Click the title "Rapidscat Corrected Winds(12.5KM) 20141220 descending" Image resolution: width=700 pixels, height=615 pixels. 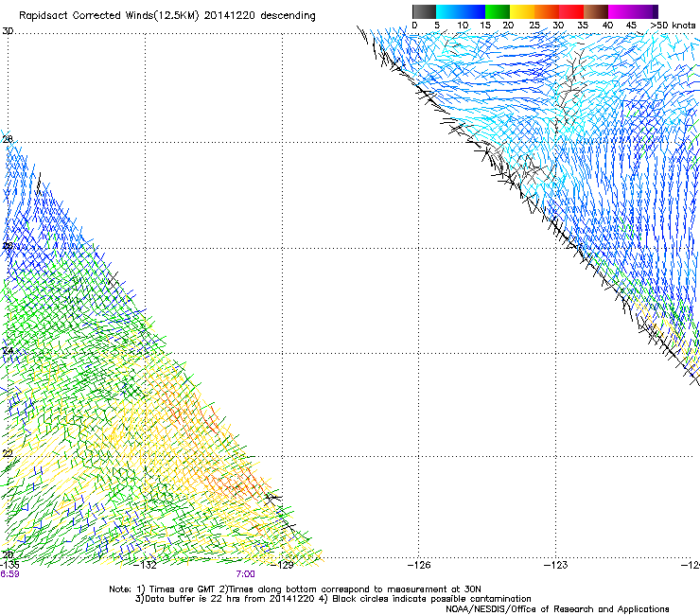coord(167,16)
